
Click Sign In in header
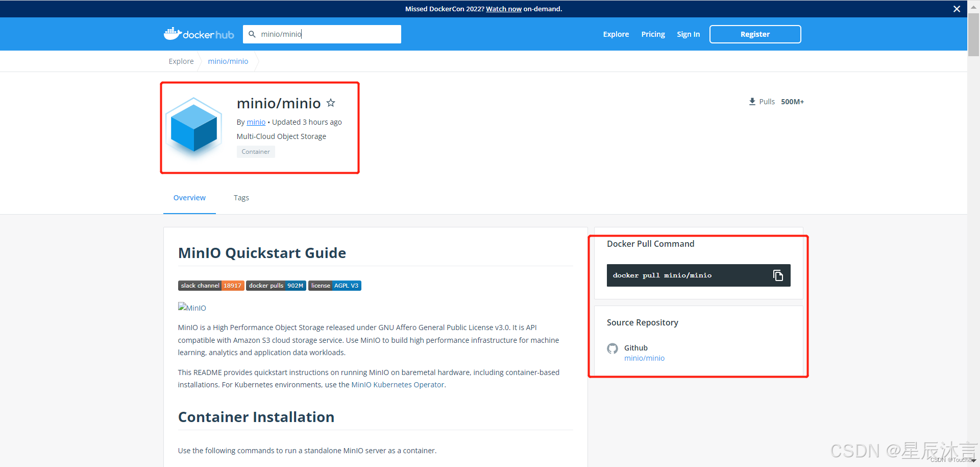pos(688,34)
